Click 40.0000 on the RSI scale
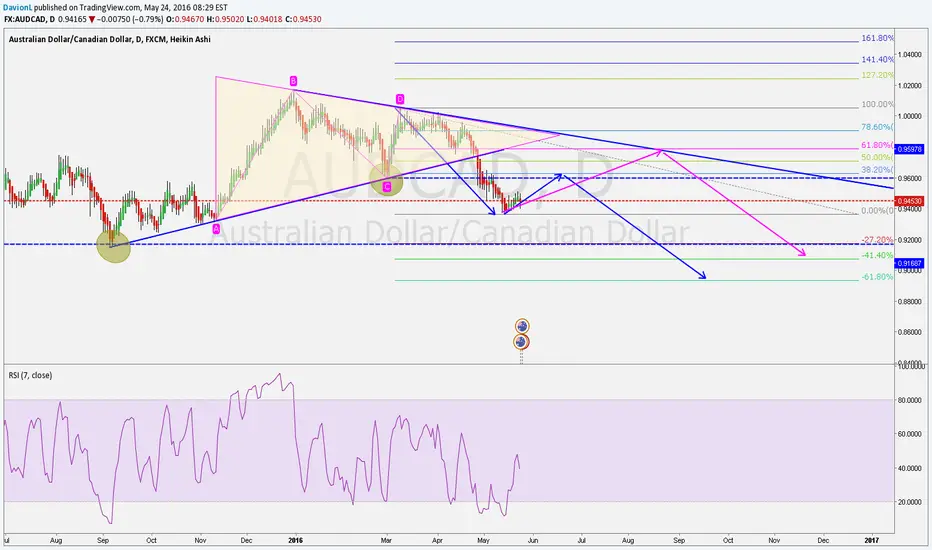932x550 pixels. 910,469
